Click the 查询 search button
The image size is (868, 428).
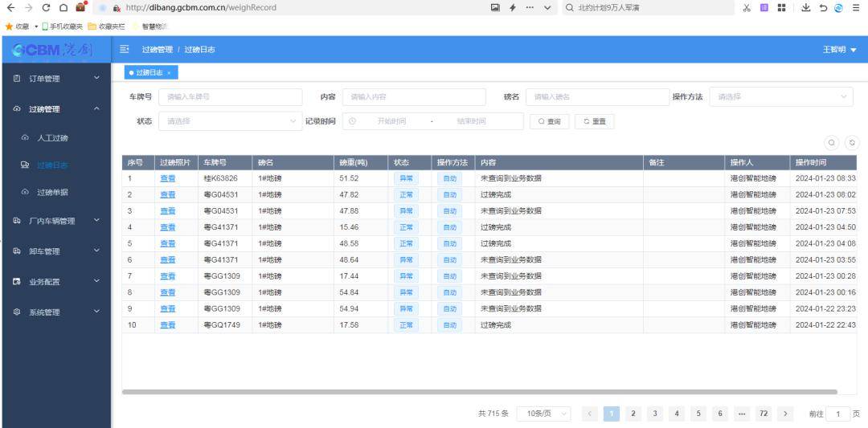coord(550,121)
